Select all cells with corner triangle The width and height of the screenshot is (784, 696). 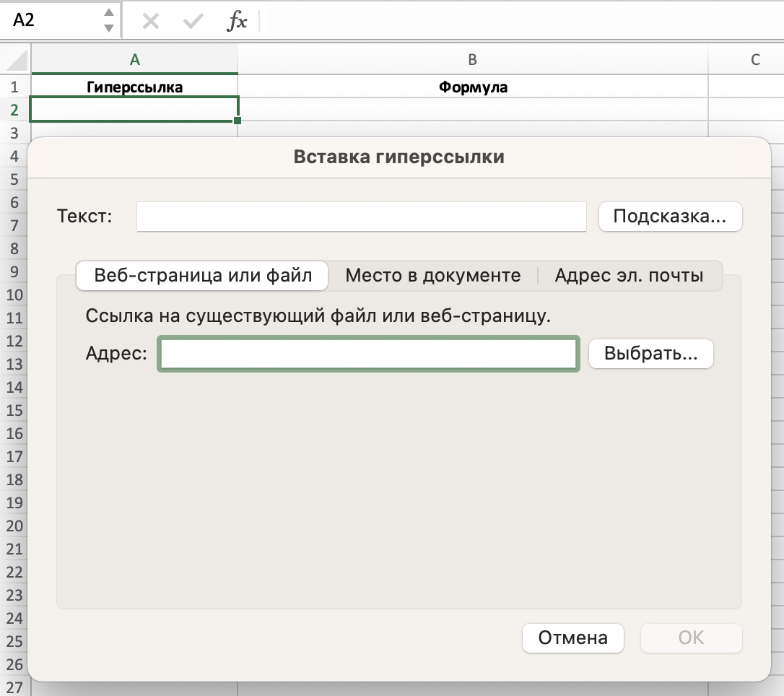[x=16, y=59]
